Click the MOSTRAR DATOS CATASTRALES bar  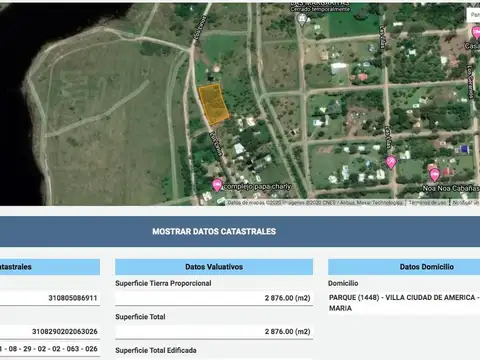[x=240, y=231]
